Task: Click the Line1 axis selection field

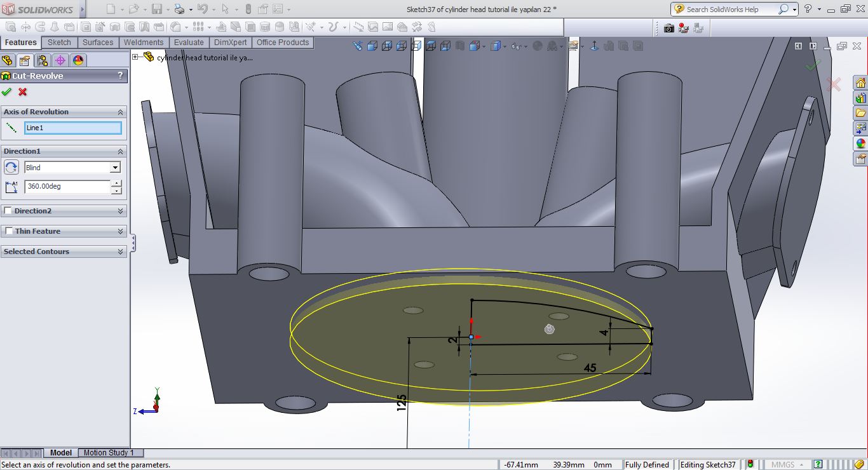Action: point(73,128)
